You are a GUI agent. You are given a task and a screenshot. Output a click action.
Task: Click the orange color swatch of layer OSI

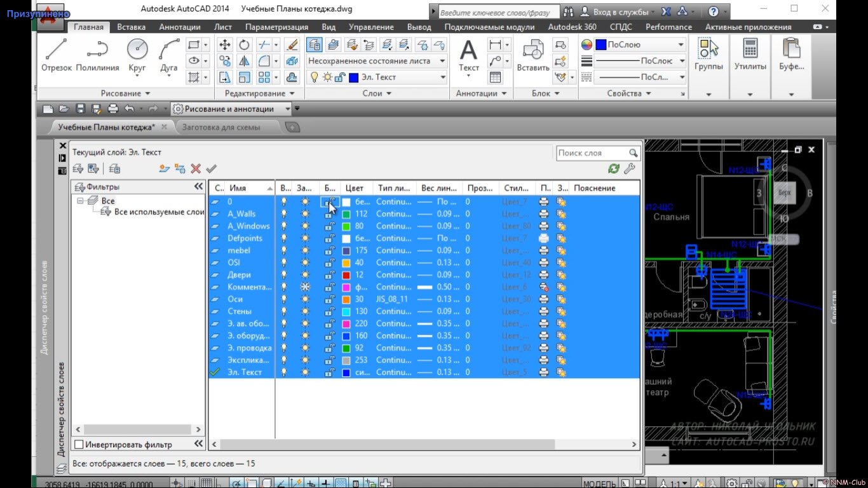[x=346, y=262]
